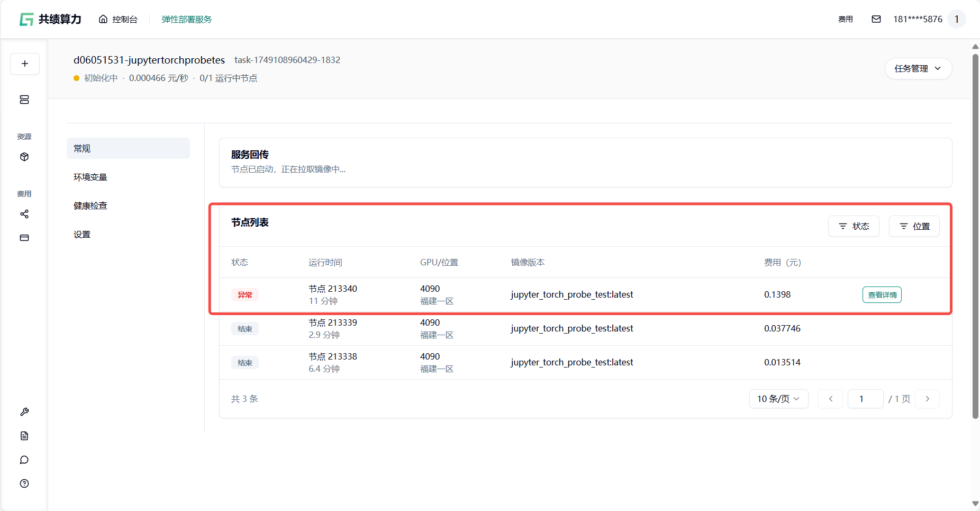Click the help question mark icon
The height and width of the screenshot is (511, 980).
click(24, 483)
